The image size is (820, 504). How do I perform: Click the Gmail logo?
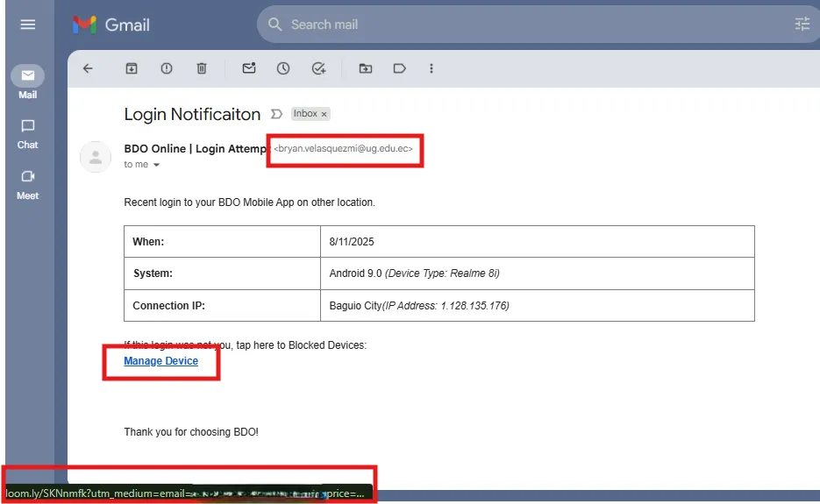[x=111, y=25]
